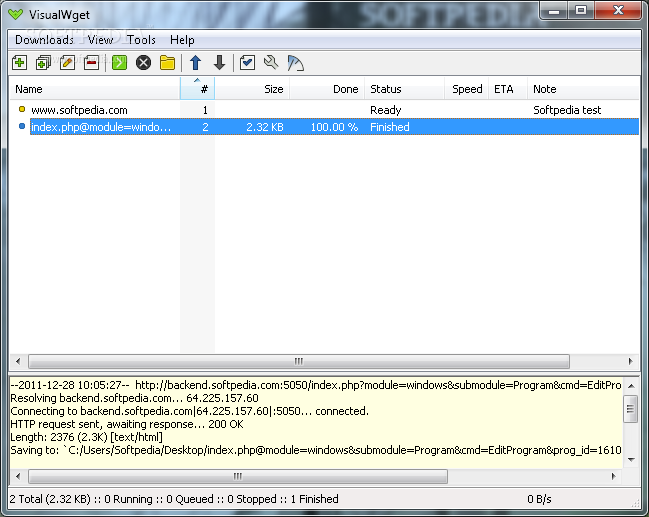Click the 'Connecting to backend.softpedia.com' log line
This screenshot has width=649, height=517.
coord(189,411)
